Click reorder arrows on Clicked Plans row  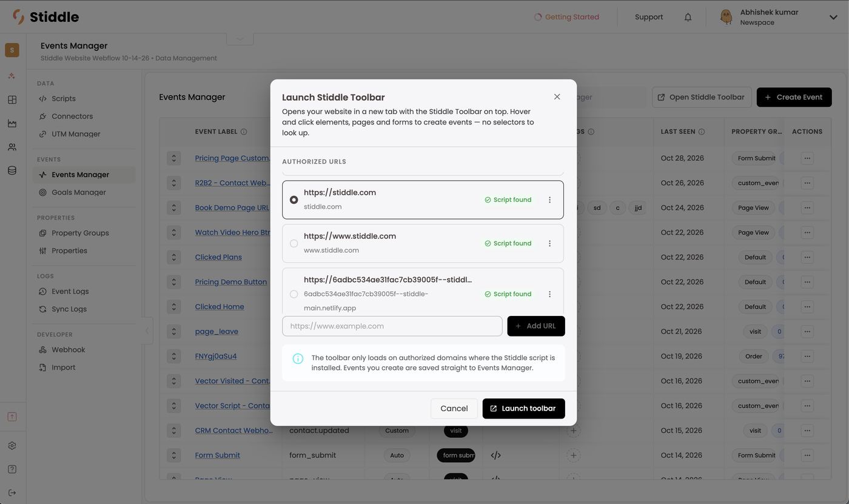coord(174,257)
